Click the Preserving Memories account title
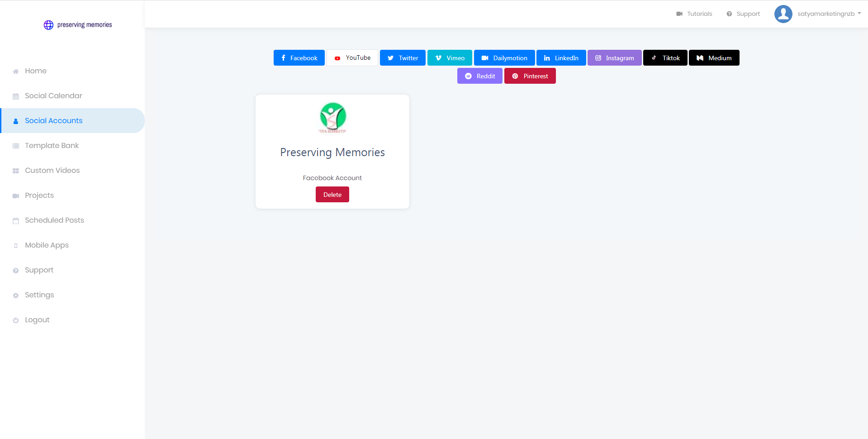Screen dimensions: 868x439 point(332,153)
